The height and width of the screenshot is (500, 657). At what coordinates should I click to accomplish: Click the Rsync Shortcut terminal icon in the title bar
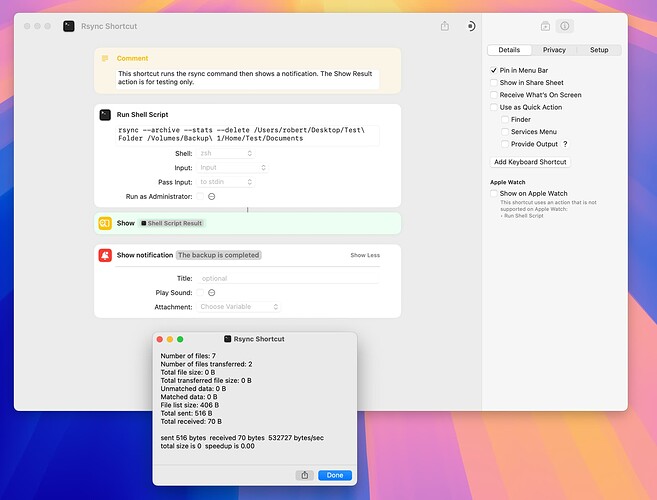coord(69,26)
